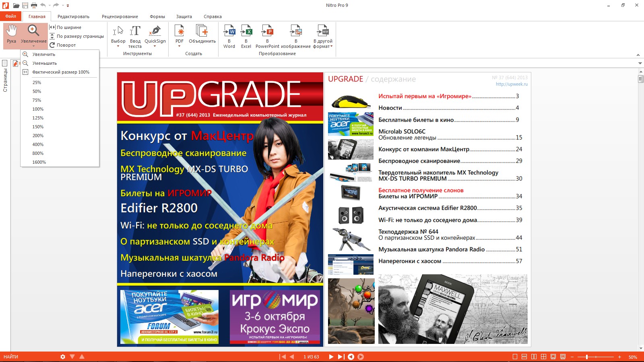Print the document using the printer icon

[34, 5]
